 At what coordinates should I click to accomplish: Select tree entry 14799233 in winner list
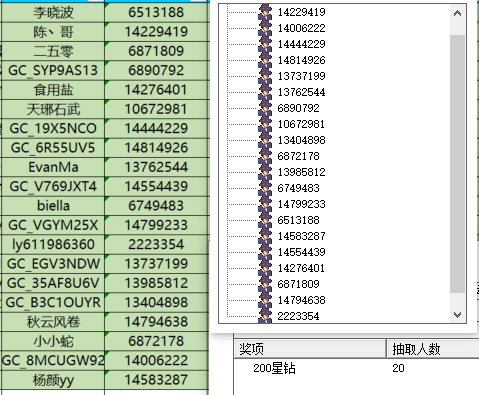tap(301, 204)
